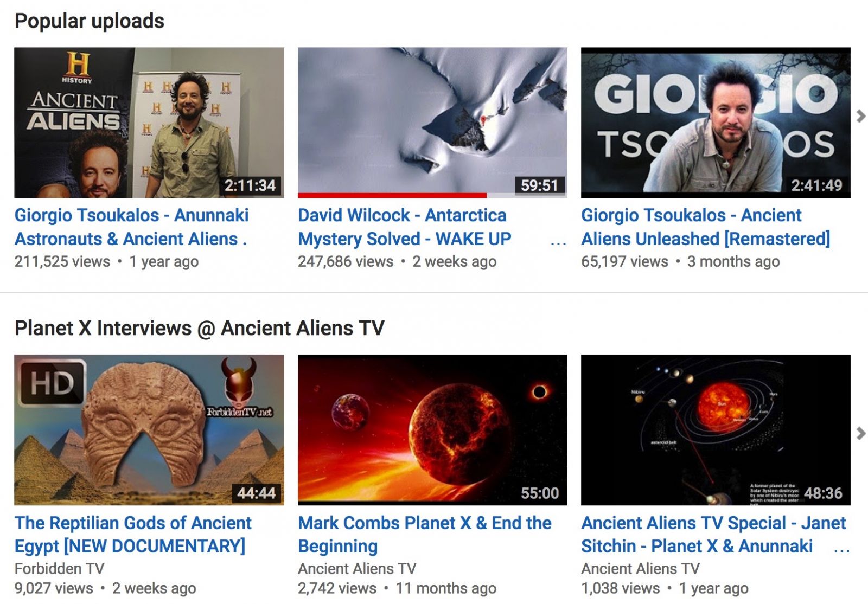Screen dimensions: 868x604
Task: Visit the Forbidden TV channel link
Action: [59, 568]
